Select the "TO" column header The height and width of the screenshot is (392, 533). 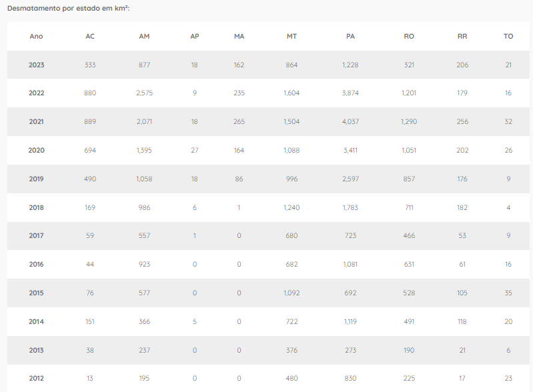point(508,36)
